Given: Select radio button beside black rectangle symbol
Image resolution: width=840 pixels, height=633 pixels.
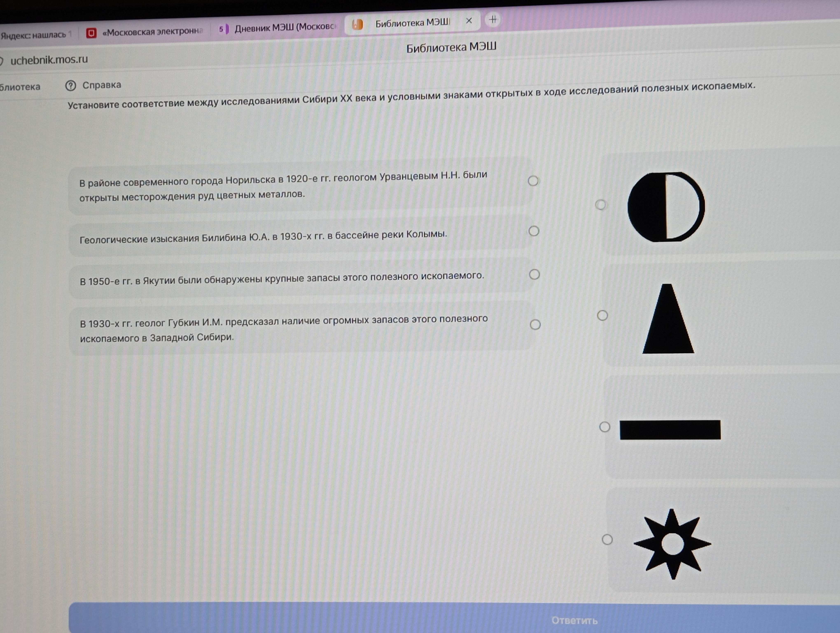Looking at the screenshot, I should [604, 427].
